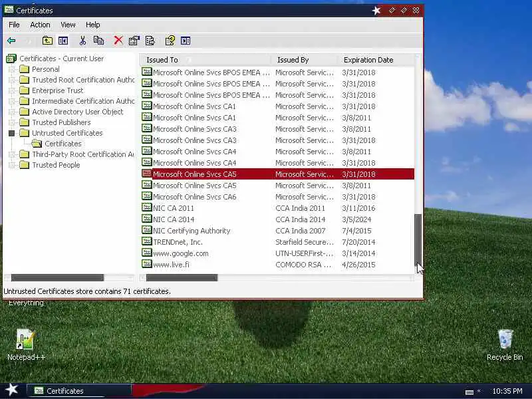This screenshot has height=399, width=532.
Task: Click the Recycle Bin desktop icon
Action: 505,339
